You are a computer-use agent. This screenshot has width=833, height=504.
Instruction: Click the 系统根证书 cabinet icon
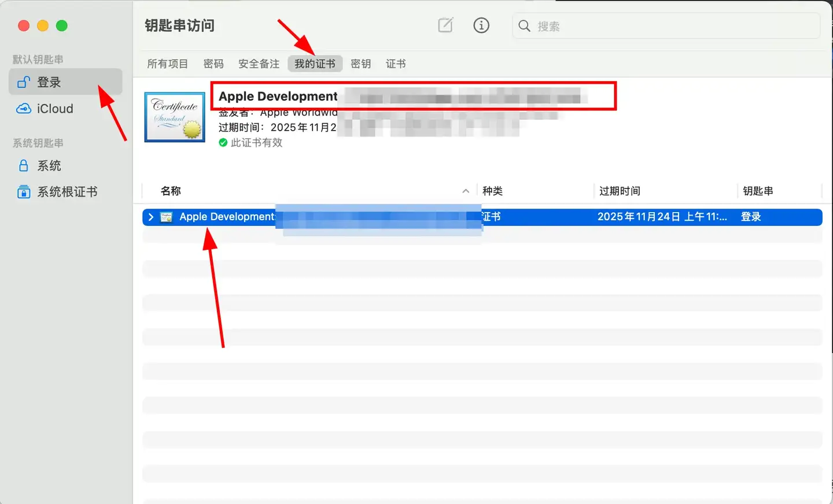[x=24, y=192]
